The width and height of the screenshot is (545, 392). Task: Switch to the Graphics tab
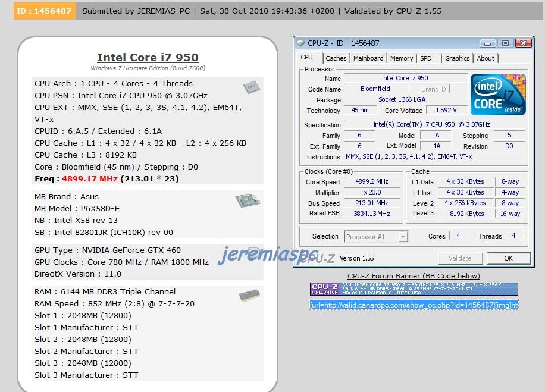pyautogui.click(x=457, y=58)
